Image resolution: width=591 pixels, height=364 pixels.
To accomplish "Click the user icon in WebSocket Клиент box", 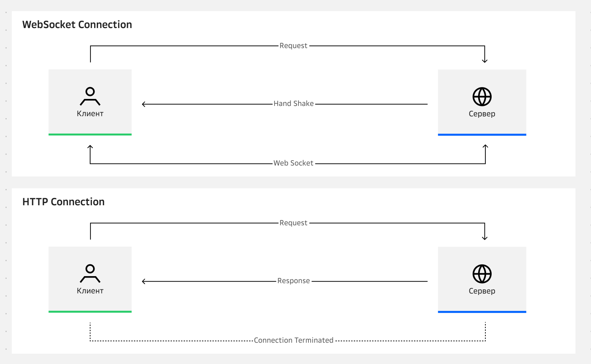I will point(90,96).
